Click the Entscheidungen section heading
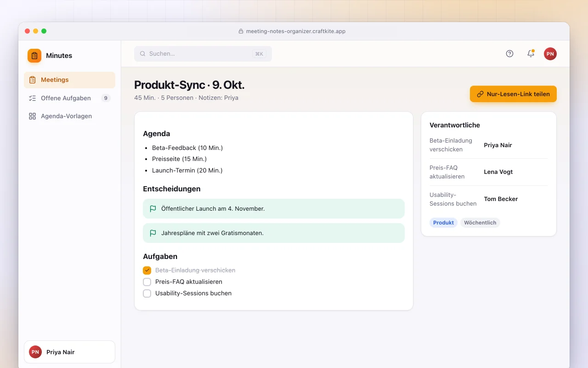This screenshot has width=588, height=368. (x=172, y=189)
